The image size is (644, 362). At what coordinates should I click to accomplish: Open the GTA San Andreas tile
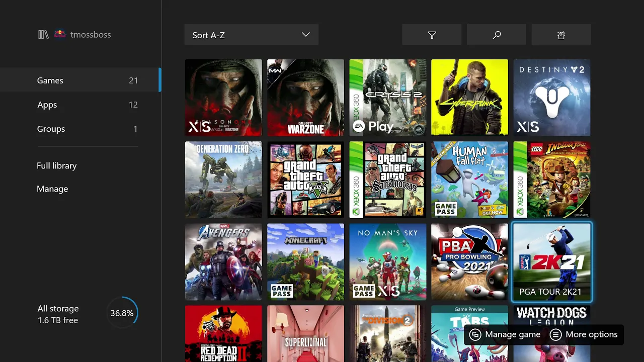click(x=388, y=179)
